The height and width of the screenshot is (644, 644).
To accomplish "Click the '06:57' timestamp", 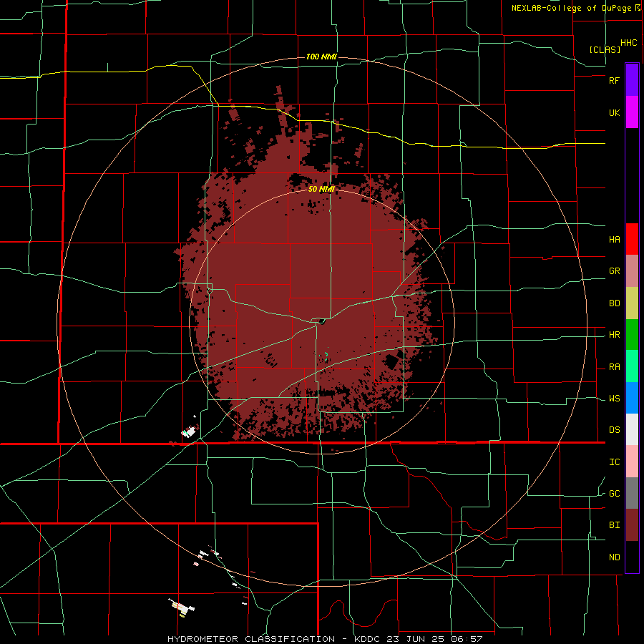I will [469, 639].
